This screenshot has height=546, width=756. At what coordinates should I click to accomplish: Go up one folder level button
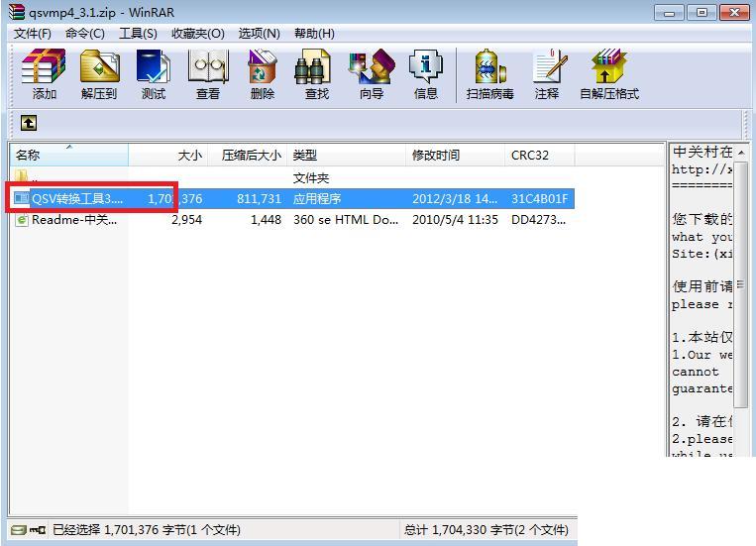click(x=29, y=123)
